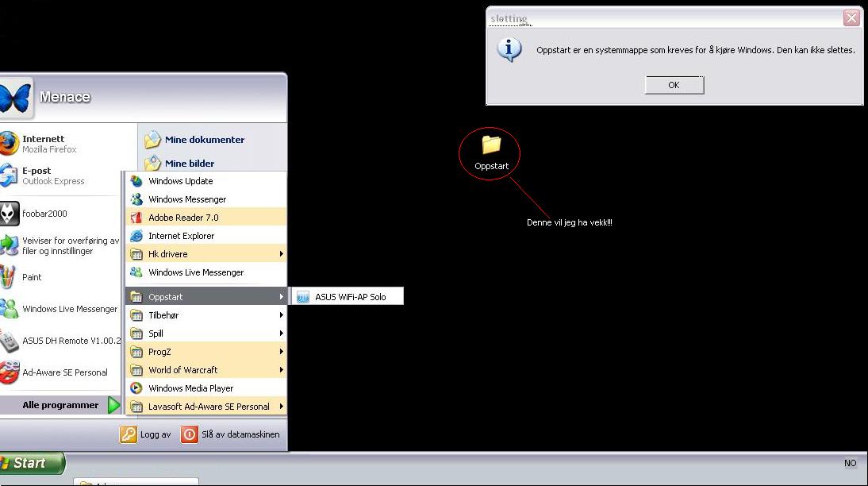Launch Windows Live Messenger in left column

coord(61,309)
